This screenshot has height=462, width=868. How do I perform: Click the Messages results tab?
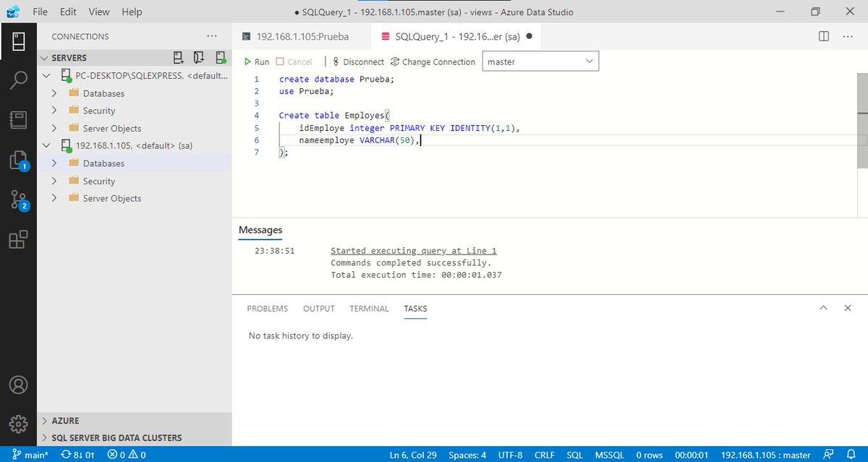(260, 230)
